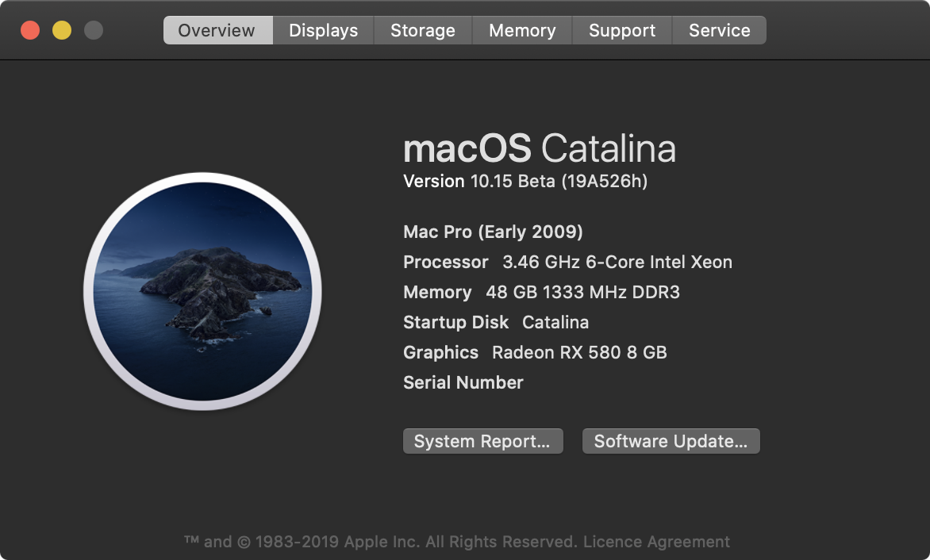Open the Licence Agreement link
930x560 pixels.
click(656, 542)
